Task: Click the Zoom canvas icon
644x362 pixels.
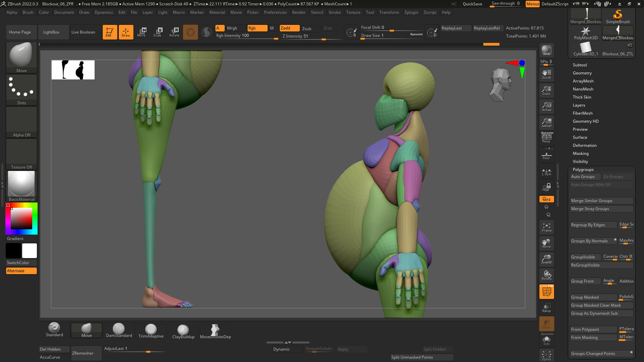Action: click(x=546, y=90)
